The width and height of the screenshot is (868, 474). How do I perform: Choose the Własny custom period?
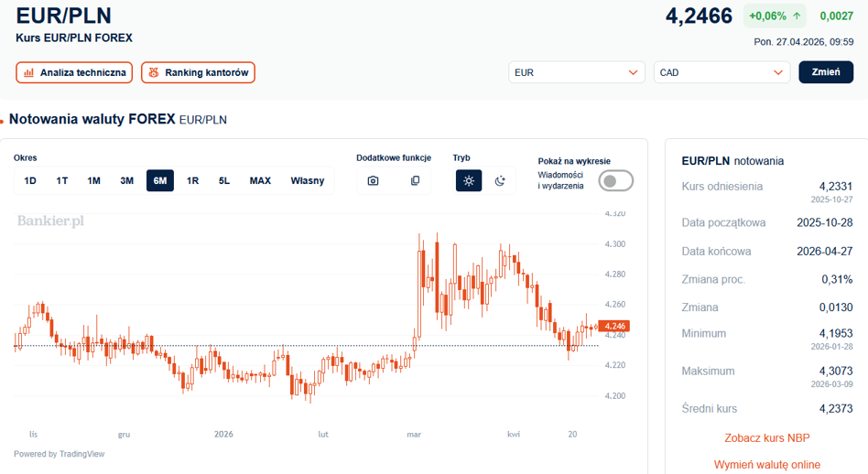pos(308,181)
